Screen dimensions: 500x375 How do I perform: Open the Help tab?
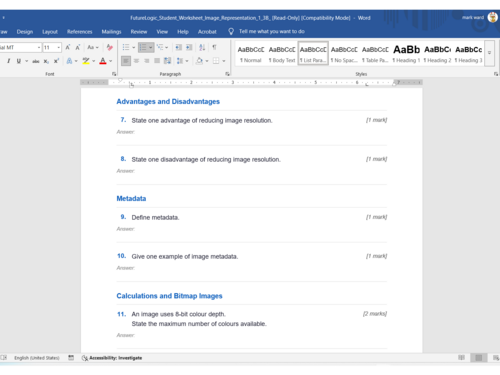pos(183,32)
